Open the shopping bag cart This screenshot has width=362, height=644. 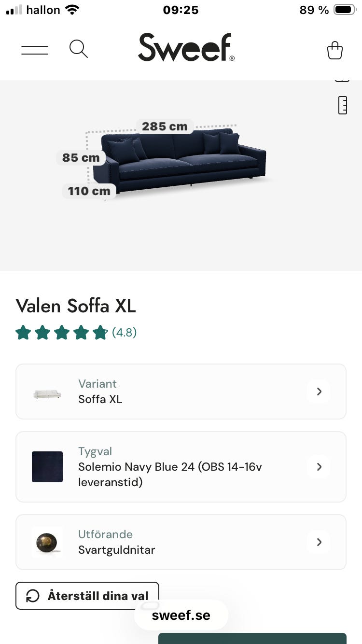[335, 50]
